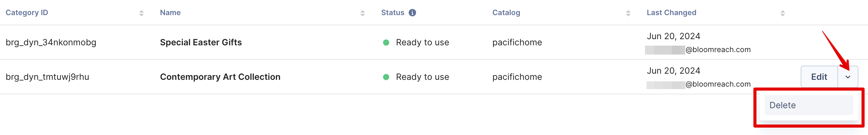Sort by Catalog column arrows
This screenshot has width=868, height=135.
(628, 13)
